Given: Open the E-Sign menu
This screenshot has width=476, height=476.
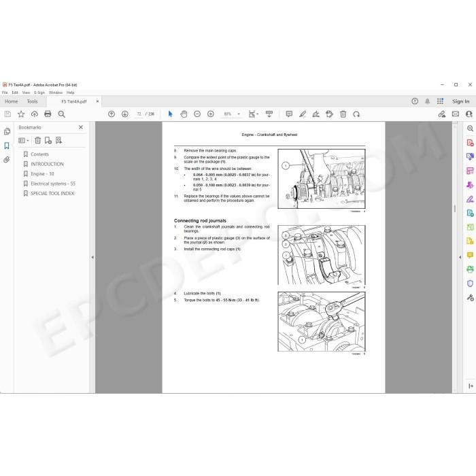Looking at the screenshot, I should (x=39, y=92).
